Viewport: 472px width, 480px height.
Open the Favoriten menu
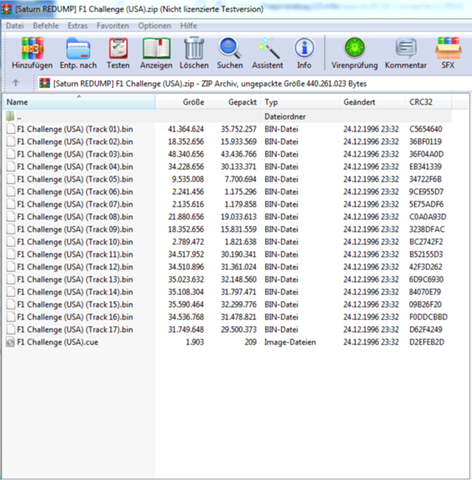pos(113,26)
